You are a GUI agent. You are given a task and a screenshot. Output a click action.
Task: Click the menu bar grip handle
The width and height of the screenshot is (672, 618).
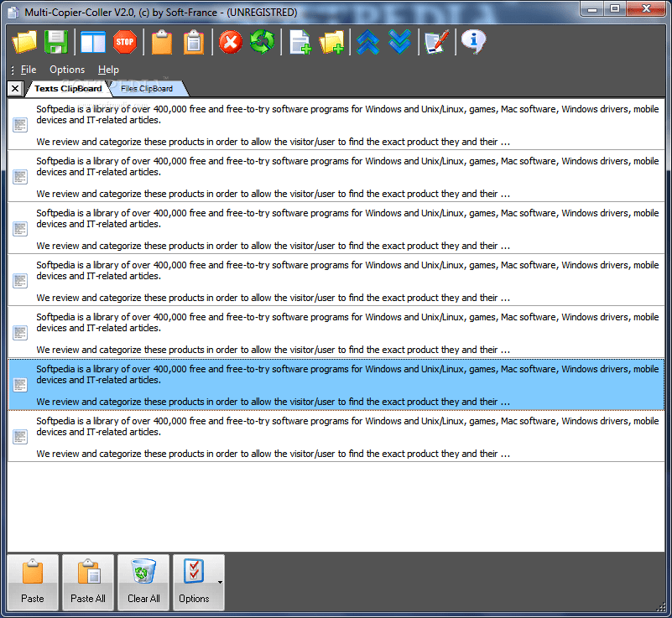13,70
